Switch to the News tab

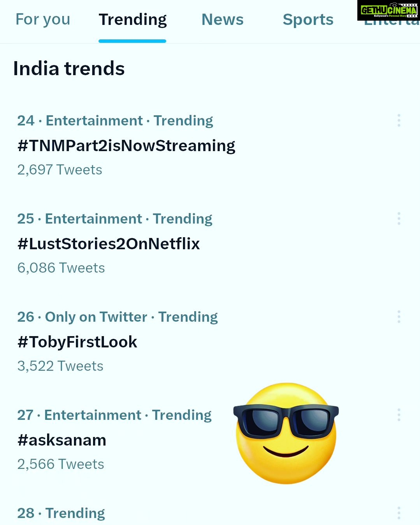pyautogui.click(x=223, y=19)
